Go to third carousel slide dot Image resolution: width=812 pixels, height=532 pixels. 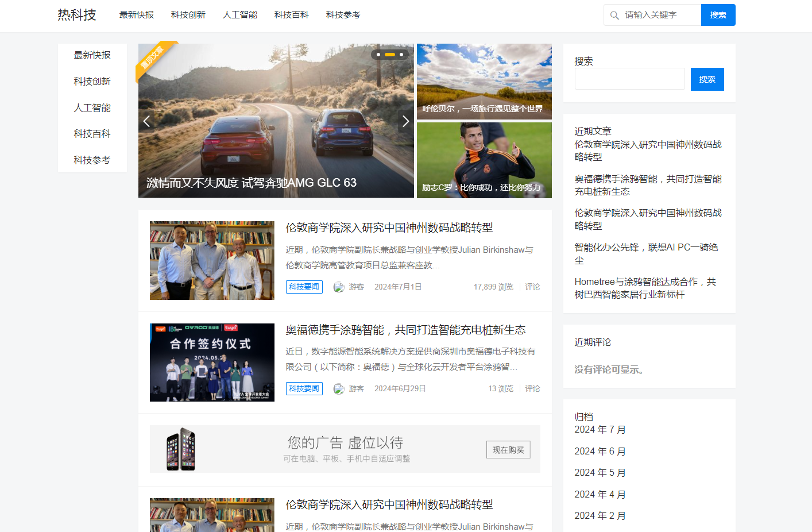(x=401, y=55)
